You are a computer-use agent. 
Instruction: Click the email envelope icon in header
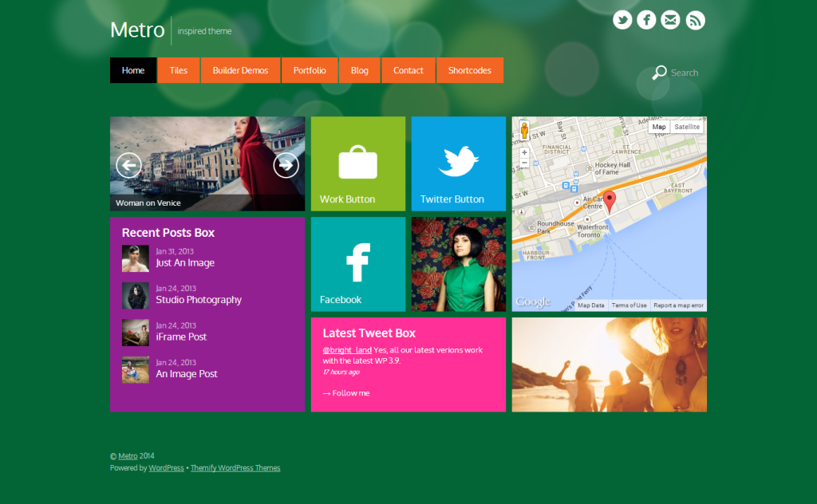pos(670,20)
